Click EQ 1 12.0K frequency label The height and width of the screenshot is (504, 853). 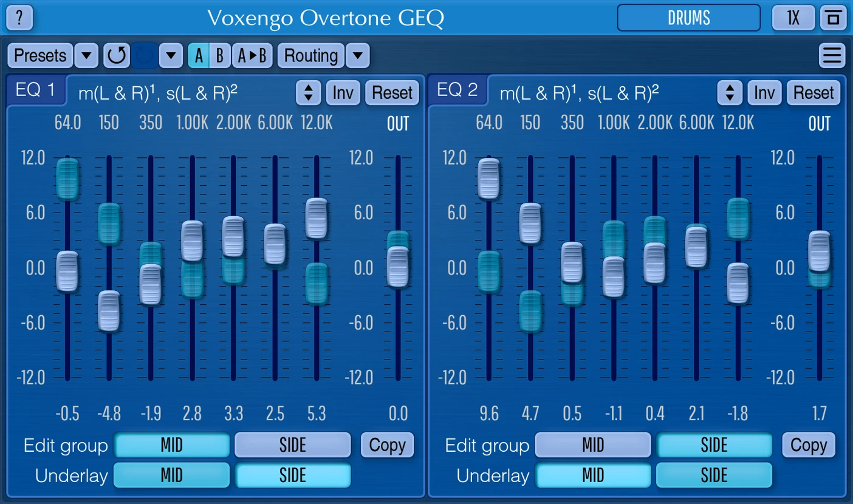click(x=317, y=123)
